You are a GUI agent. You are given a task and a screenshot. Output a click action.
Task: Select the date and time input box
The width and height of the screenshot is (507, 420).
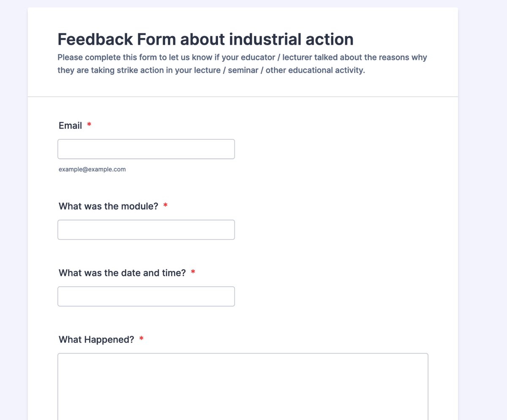(x=146, y=297)
